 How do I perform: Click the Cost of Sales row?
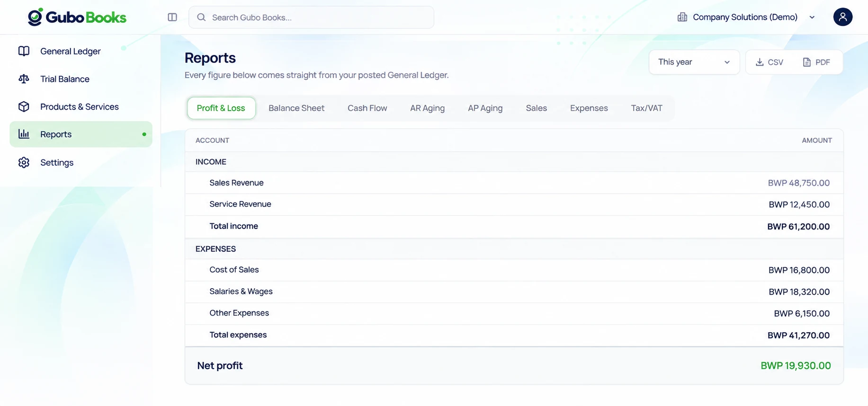click(x=514, y=270)
